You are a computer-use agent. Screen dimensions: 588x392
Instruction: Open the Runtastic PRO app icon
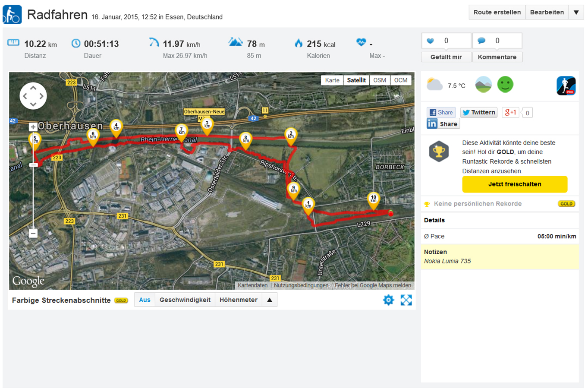click(x=566, y=85)
